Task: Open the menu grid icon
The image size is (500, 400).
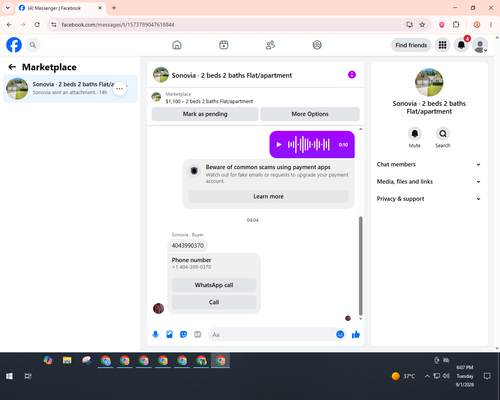Action: 442,45
